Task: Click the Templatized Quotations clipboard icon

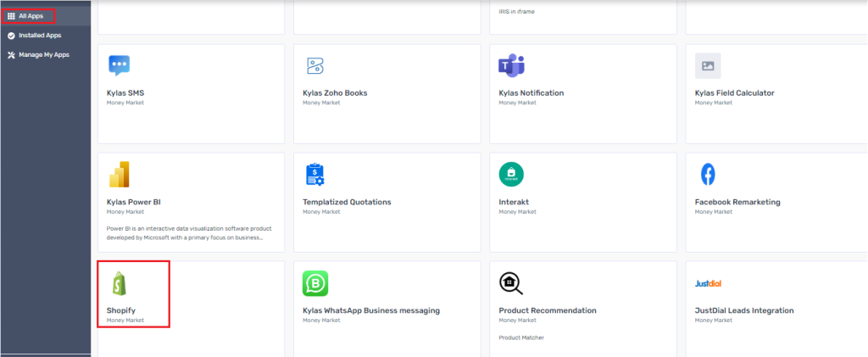Action: [x=315, y=175]
